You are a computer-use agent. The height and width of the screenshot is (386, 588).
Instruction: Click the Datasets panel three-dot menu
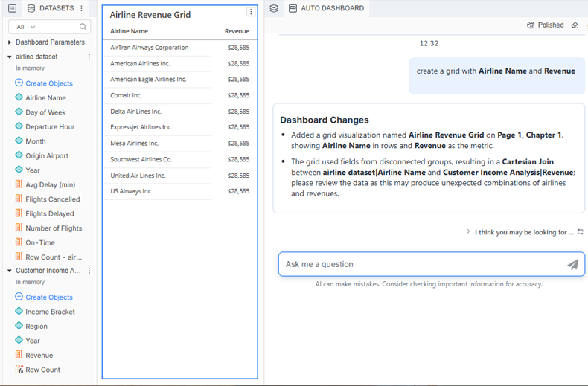pyautogui.click(x=81, y=8)
